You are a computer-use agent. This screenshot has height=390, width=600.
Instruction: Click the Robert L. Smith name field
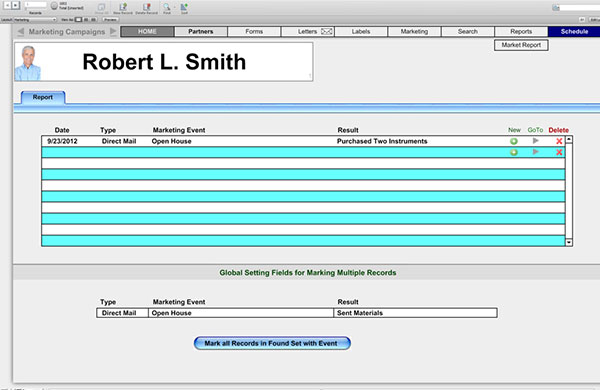pos(164,62)
